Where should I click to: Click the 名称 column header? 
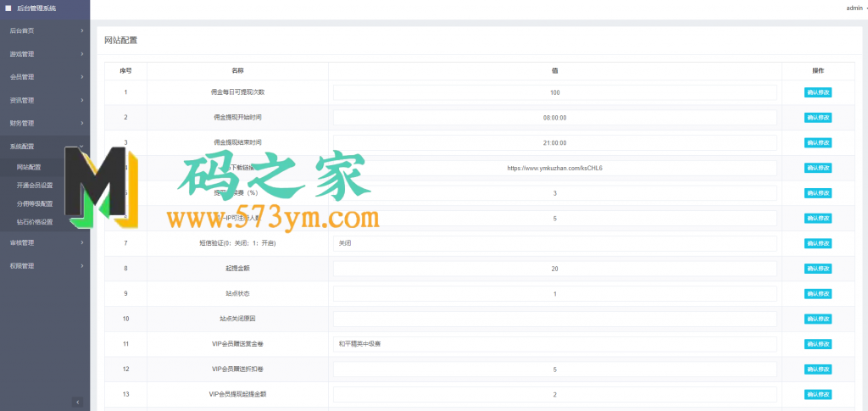[237, 71]
